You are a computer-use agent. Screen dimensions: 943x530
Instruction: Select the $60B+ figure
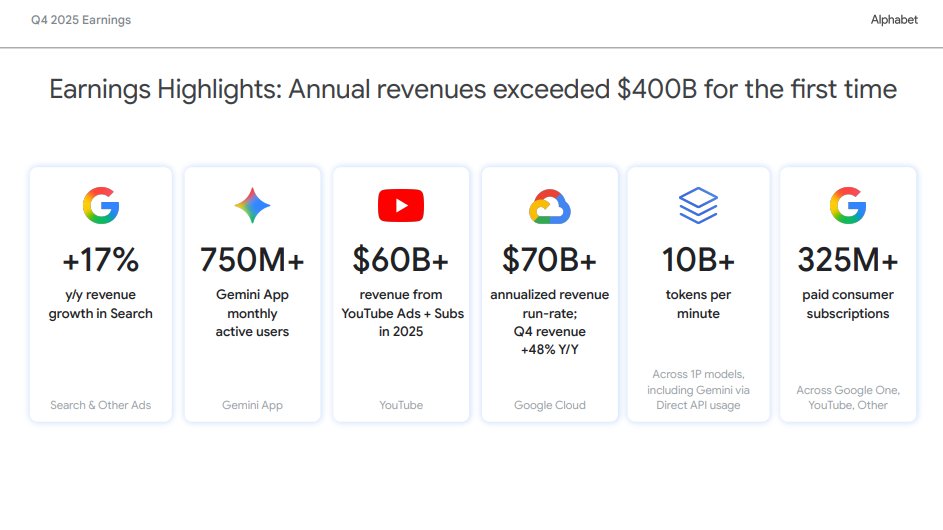point(401,260)
